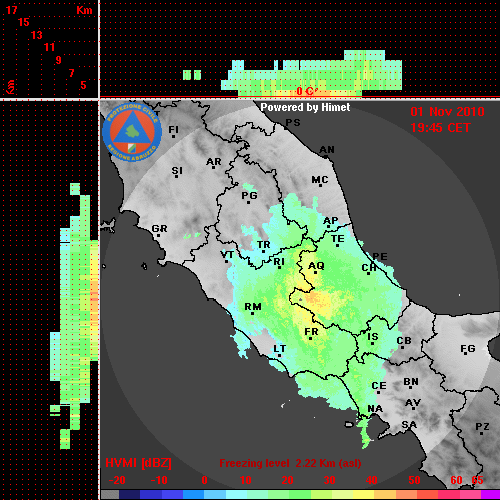Click the PZ city label
500x500 pixels.
pos(482,427)
